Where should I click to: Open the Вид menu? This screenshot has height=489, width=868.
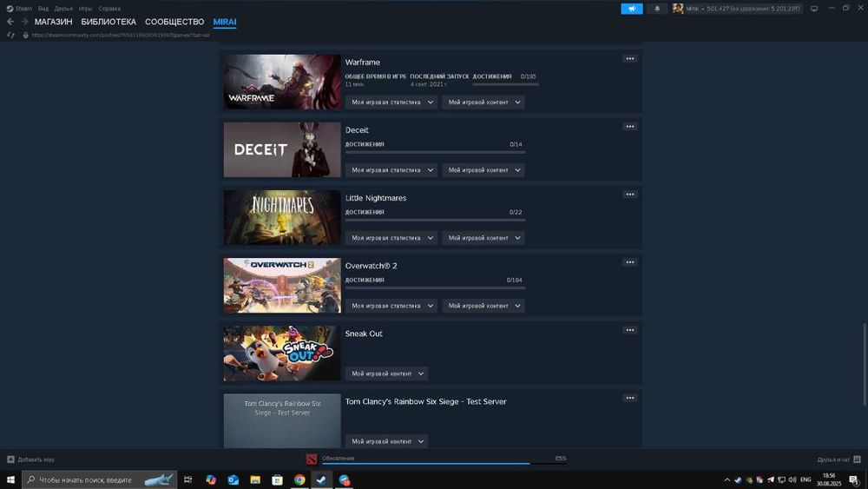[x=43, y=9]
